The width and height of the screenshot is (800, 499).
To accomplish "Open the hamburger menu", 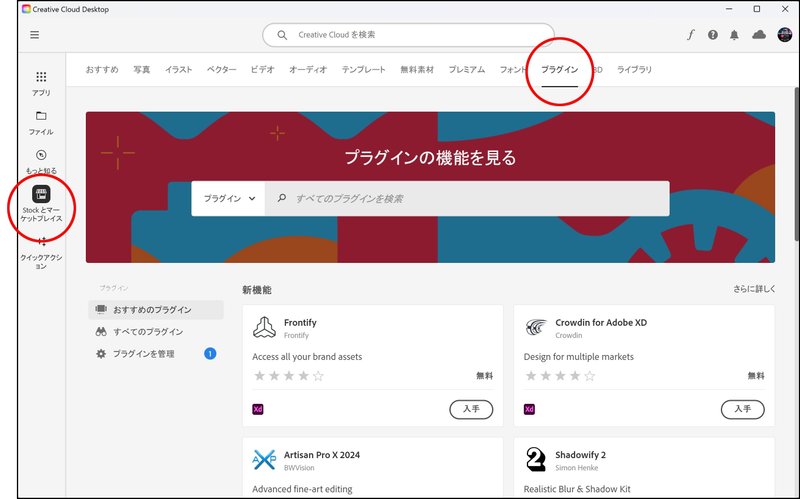I will pyautogui.click(x=34, y=35).
